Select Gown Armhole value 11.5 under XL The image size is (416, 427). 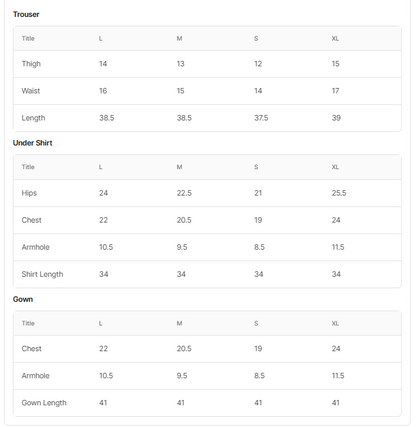(338, 376)
